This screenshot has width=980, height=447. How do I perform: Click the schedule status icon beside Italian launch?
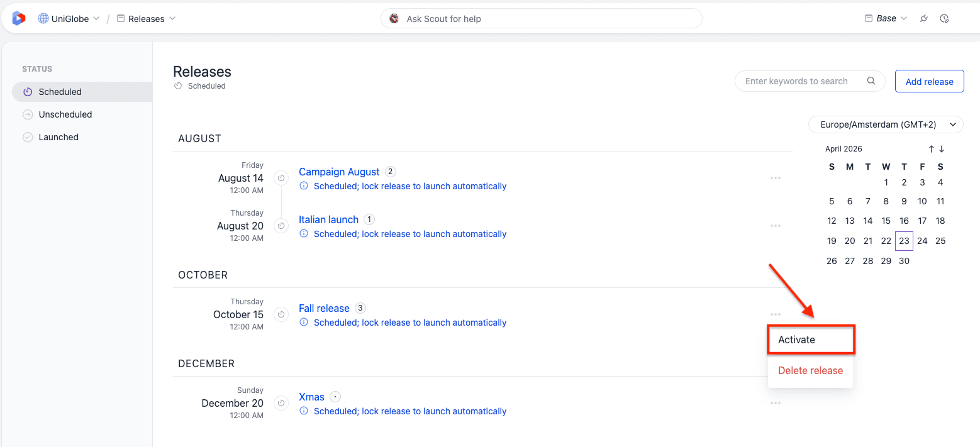pos(281,226)
